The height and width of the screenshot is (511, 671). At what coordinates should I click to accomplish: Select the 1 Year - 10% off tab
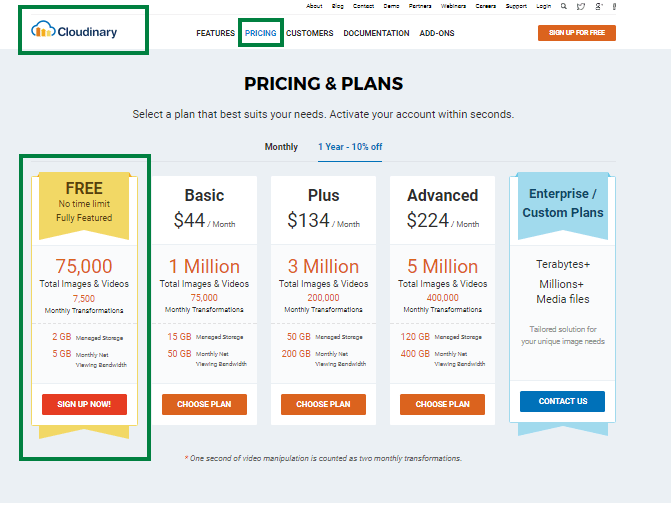pos(350,147)
